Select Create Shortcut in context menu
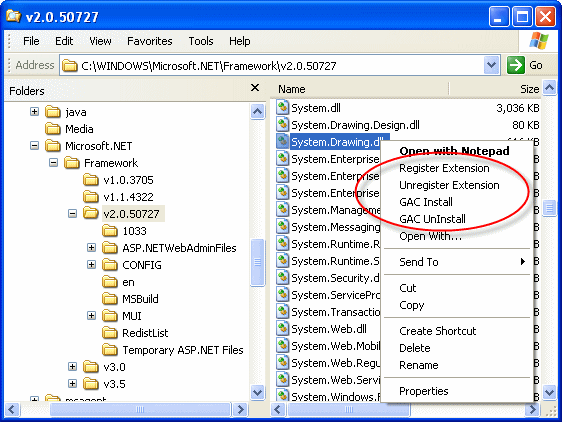Viewport: 562px width, 422px height. pyautogui.click(x=457, y=331)
